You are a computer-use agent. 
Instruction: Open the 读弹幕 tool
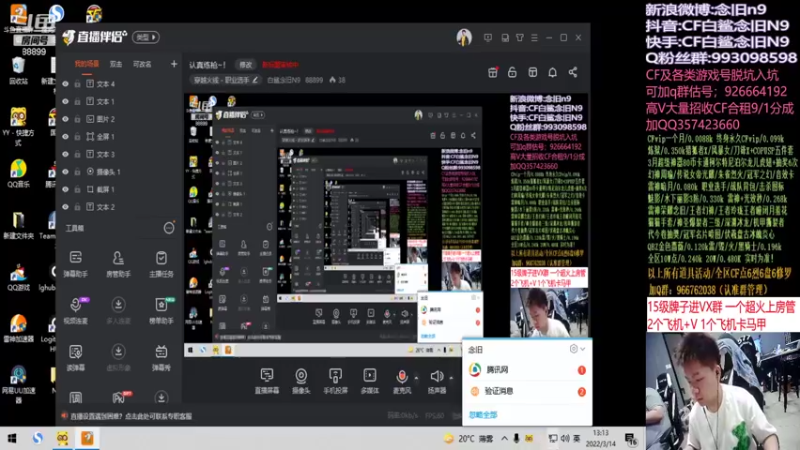(x=76, y=357)
